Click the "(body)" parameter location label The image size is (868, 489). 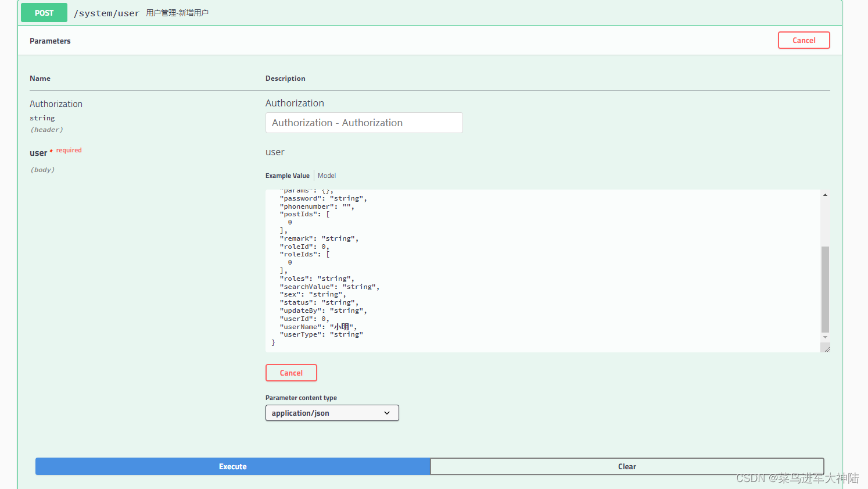tap(42, 170)
